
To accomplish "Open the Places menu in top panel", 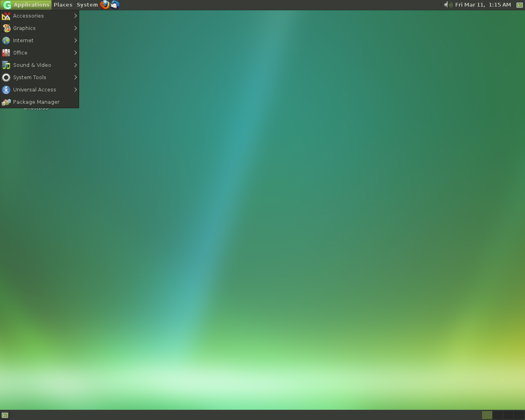I will point(63,5).
